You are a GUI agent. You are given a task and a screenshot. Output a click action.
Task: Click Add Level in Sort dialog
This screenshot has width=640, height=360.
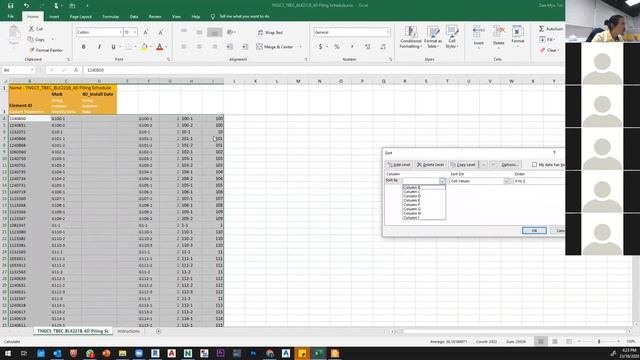[x=399, y=165]
